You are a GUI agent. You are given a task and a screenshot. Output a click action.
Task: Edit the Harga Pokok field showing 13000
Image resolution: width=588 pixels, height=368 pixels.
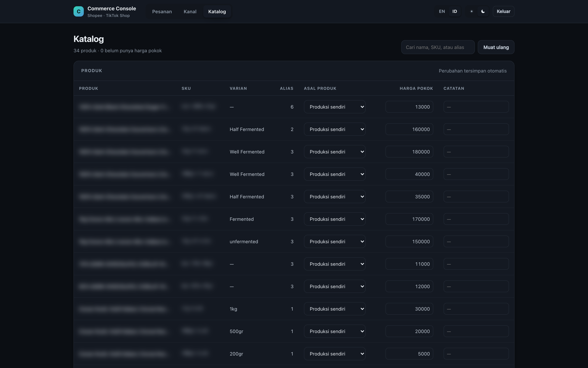409,107
